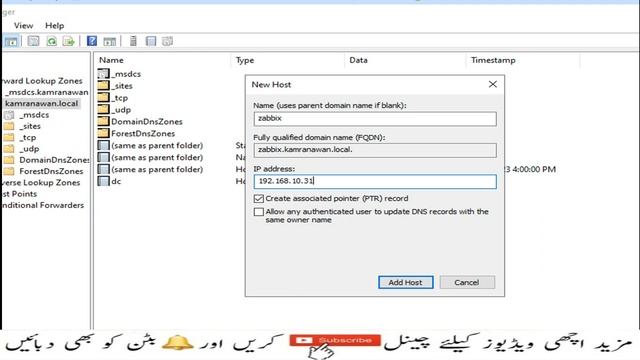The width and height of the screenshot is (640, 360).
Task: Select Forward Lookup Zones in the tree
Action: (x=42, y=81)
